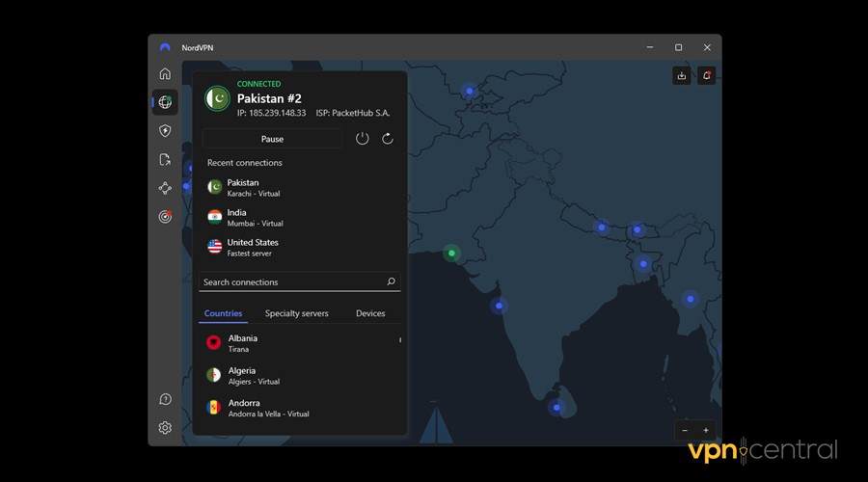
Task: Click the Sri Lanka server dot on map
Action: [x=556, y=408]
